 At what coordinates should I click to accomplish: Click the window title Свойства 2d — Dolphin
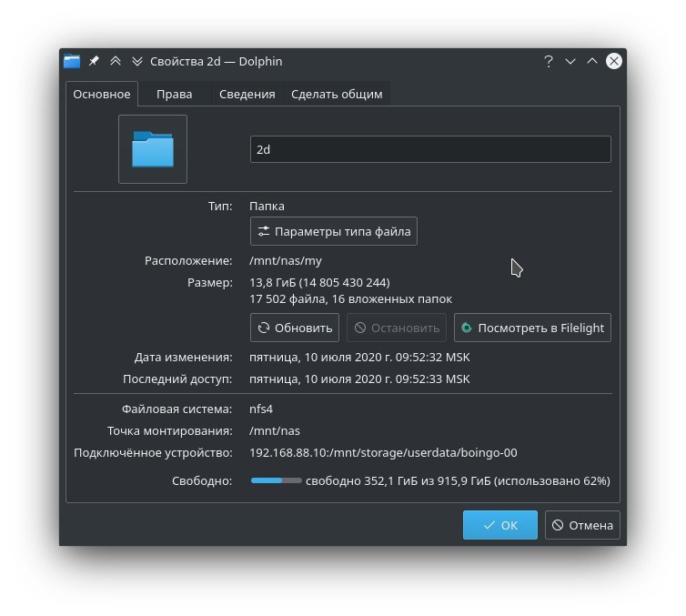tap(217, 61)
